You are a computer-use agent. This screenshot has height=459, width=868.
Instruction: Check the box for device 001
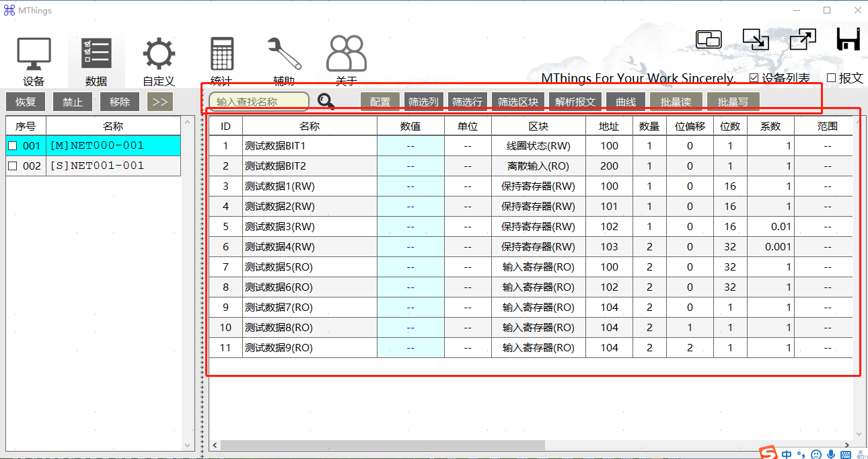tap(12, 146)
